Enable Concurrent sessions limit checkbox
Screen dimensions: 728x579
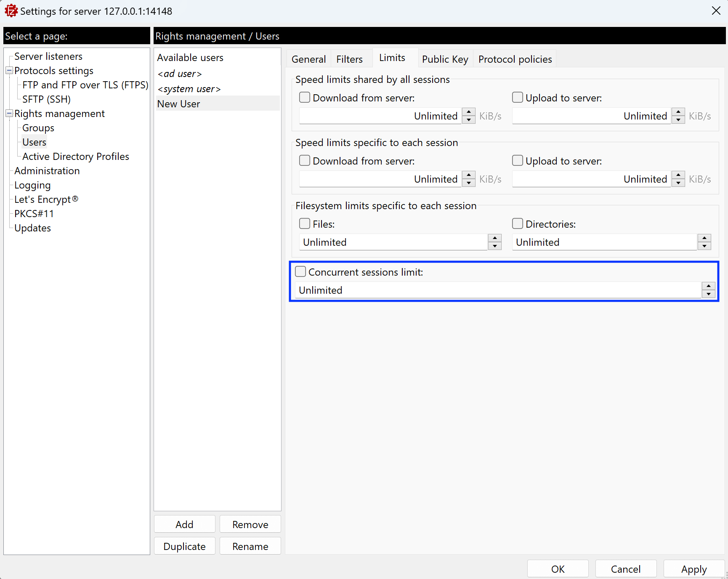point(300,272)
